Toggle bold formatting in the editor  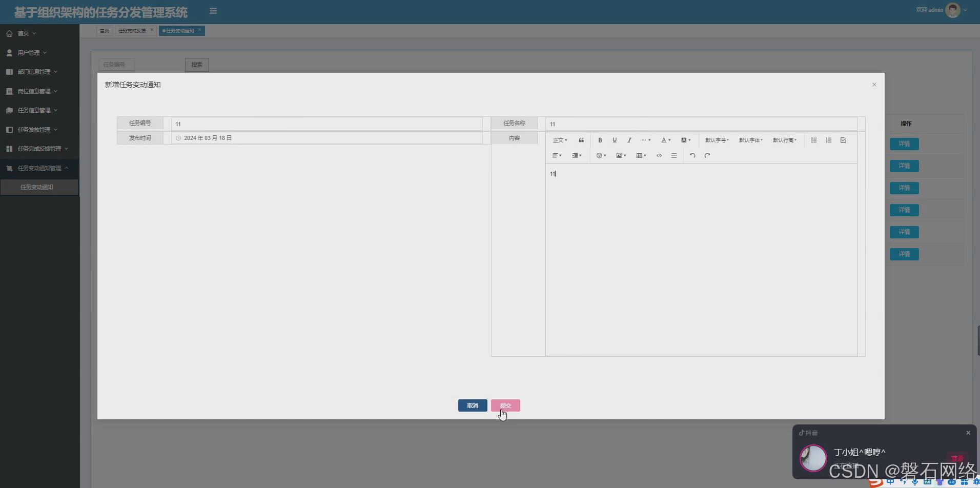pos(600,140)
